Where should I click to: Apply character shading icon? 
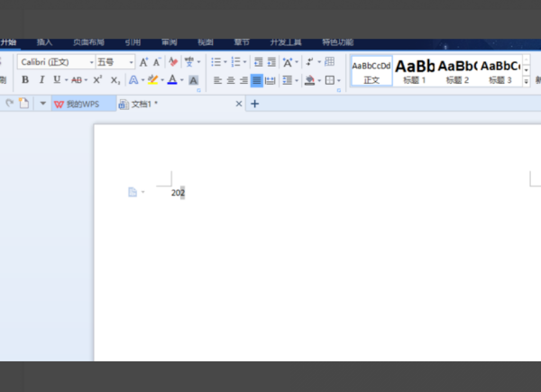193,80
